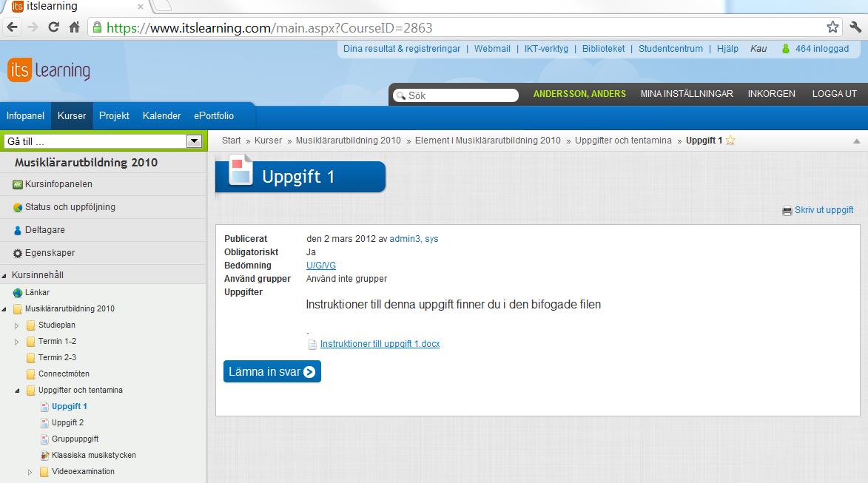Click LOGGA UT
Image resolution: width=868 pixels, height=483 pixels.
[x=834, y=94]
